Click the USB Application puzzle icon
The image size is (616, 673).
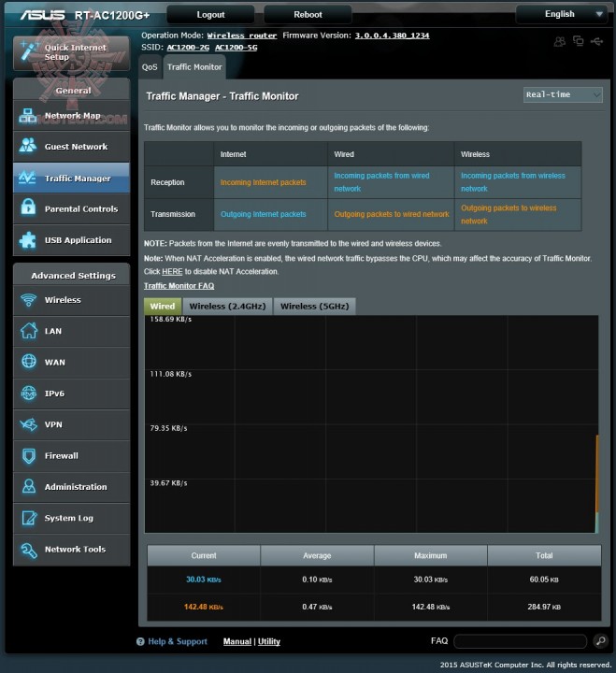tap(28, 240)
